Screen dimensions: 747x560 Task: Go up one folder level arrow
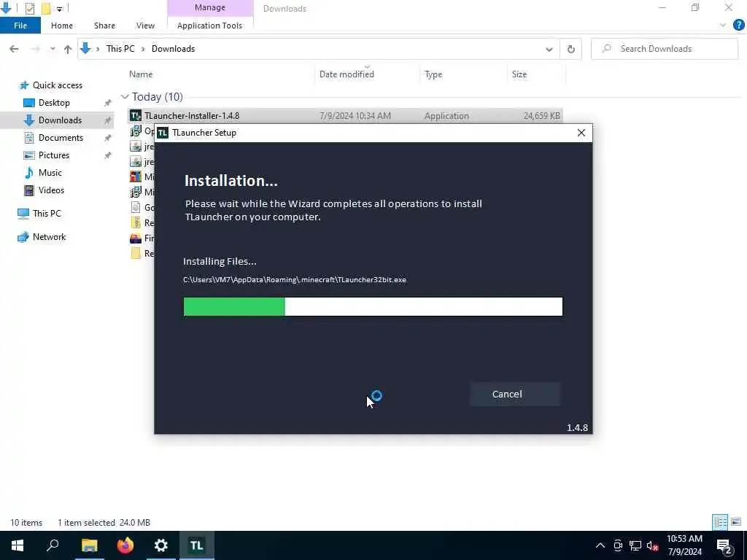pos(68,49)
